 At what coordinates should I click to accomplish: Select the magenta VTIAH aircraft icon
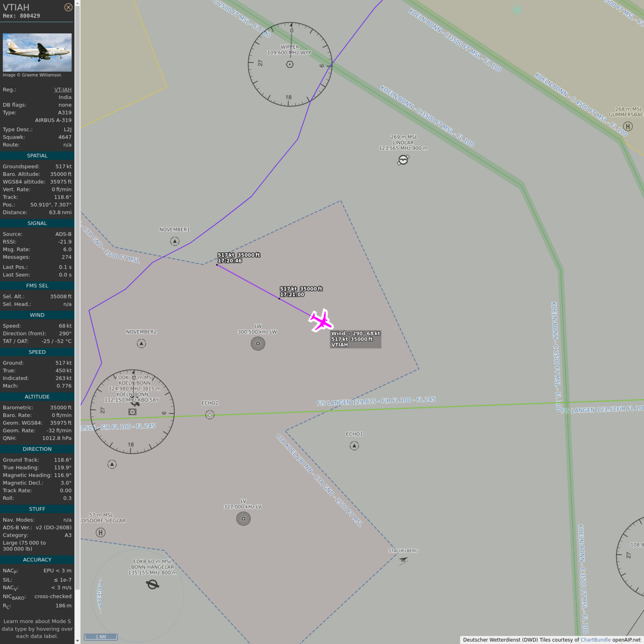tap(321, 320)
